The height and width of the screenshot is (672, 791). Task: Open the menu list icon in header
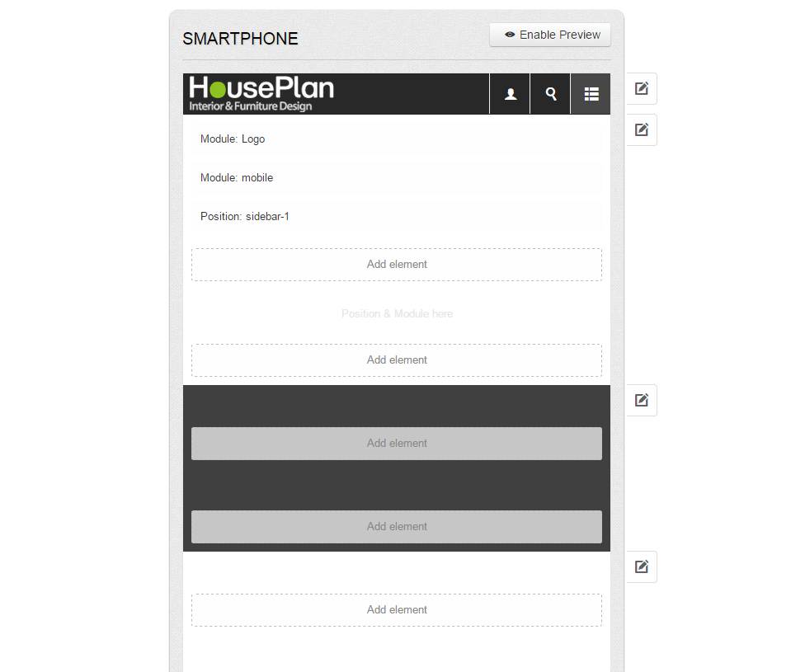(x=591, y=94)
